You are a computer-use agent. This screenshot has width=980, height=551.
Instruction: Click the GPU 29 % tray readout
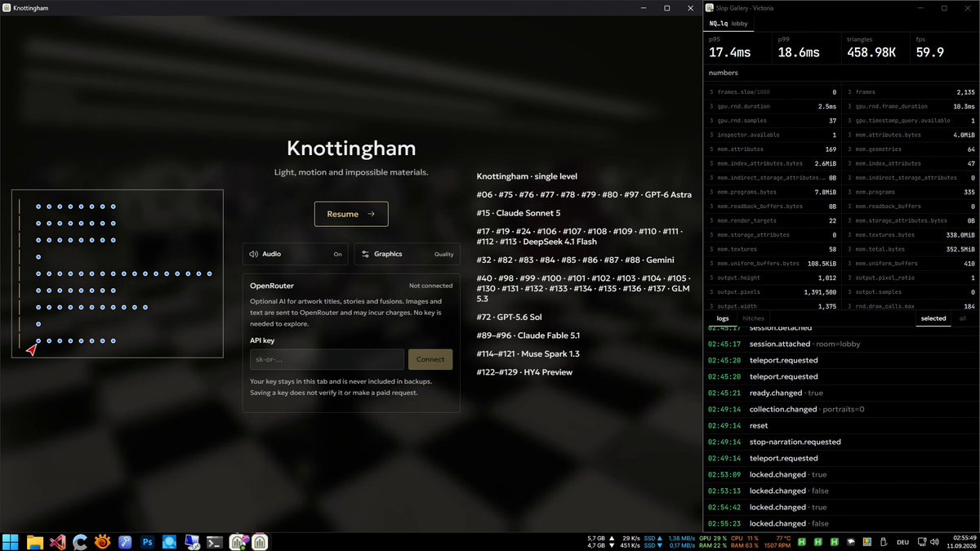pyautogui.click(x=711, y=538)
